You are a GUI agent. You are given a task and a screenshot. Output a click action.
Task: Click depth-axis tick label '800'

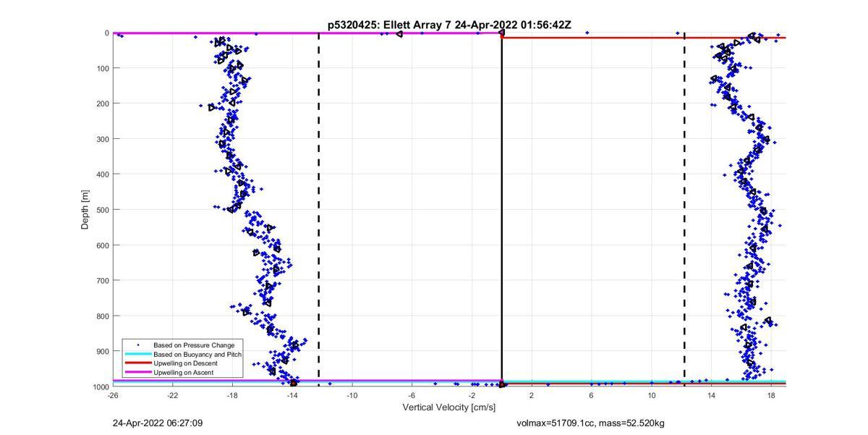click(102, 316)
